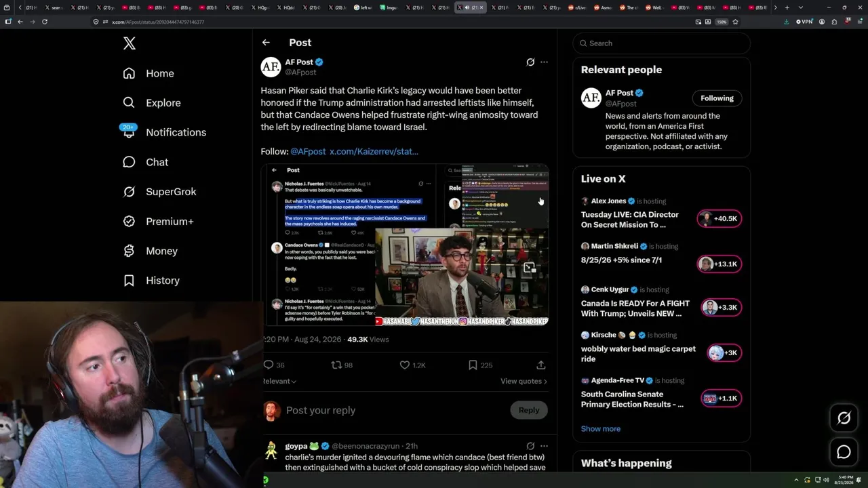The height and width of the screenshot is (488, 868).
Task: Open Premium+ from the sidebar
Action: [x=158, y=222]
